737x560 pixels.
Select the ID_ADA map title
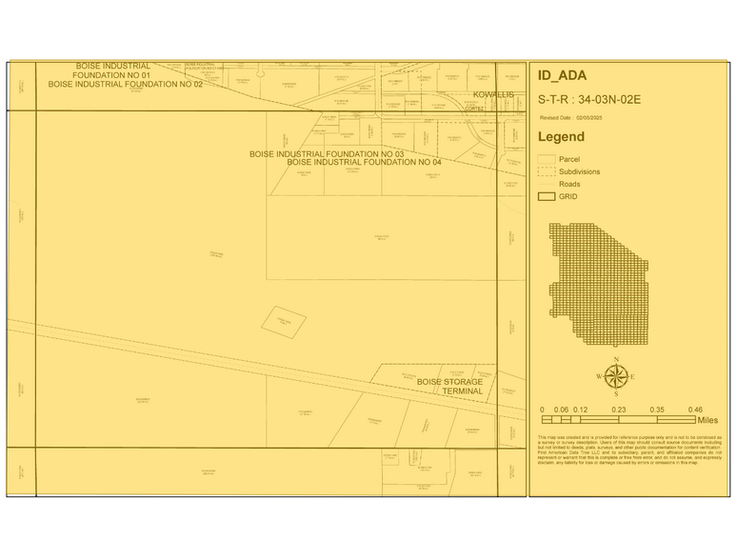coord(562,76)
